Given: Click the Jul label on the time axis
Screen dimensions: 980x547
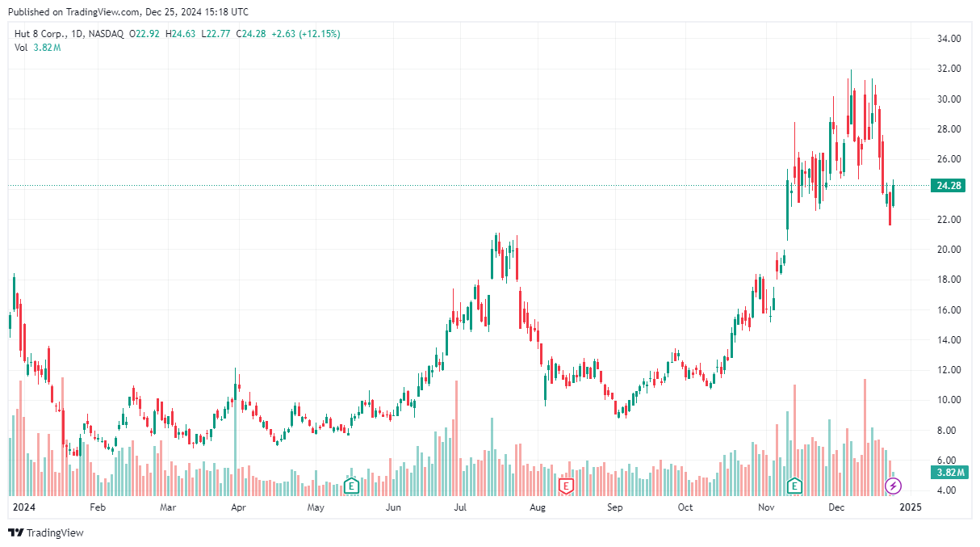Looking at the screenshot, I should point(460,508).
